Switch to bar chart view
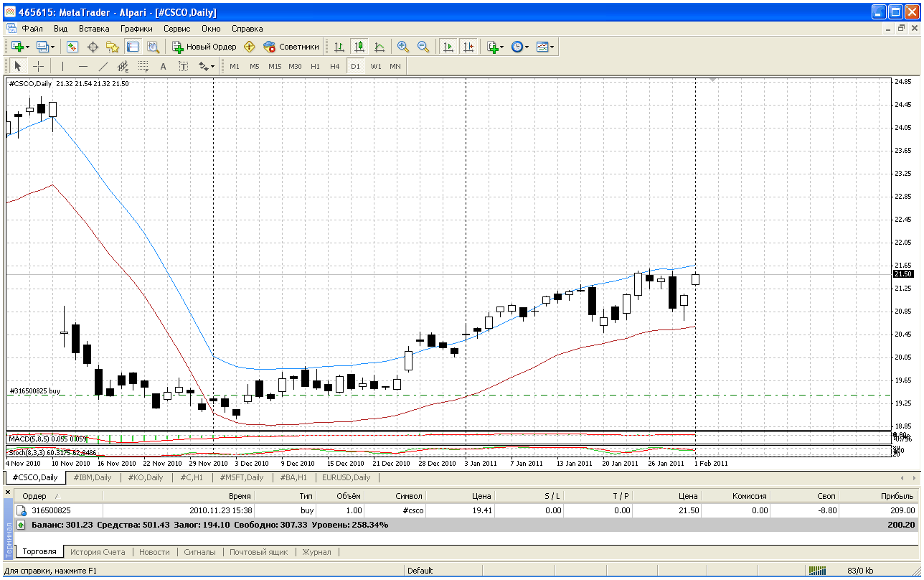Viewport: 924px width, 580px height. click(339, 47)
